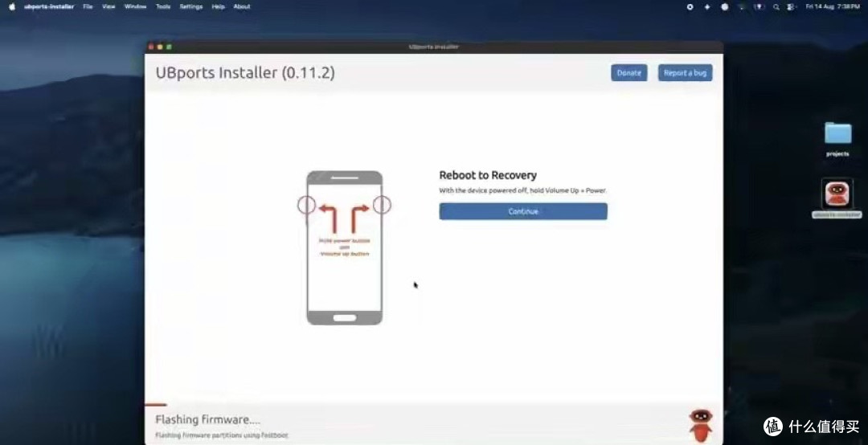Click the Report a bug button
The height and width of the screenshot is (445, 868).
685,73
